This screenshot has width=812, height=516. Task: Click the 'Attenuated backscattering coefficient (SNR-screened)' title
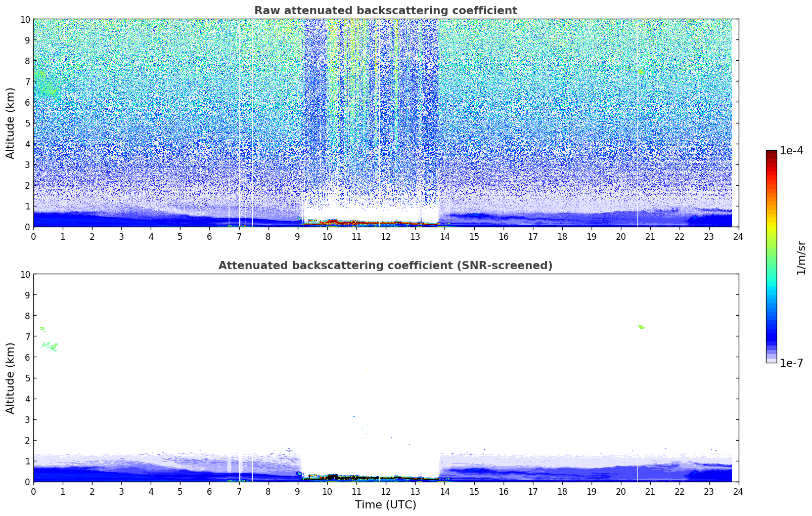point(386,266)
